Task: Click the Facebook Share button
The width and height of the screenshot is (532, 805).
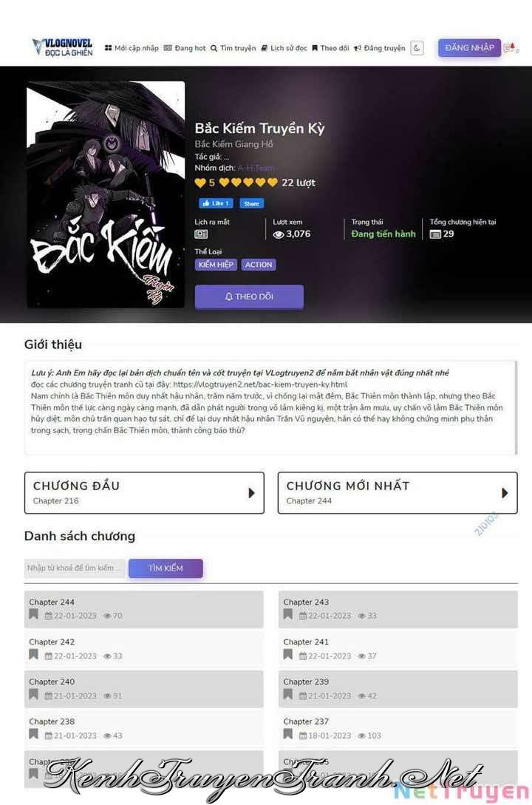Action: click(251, 203)
